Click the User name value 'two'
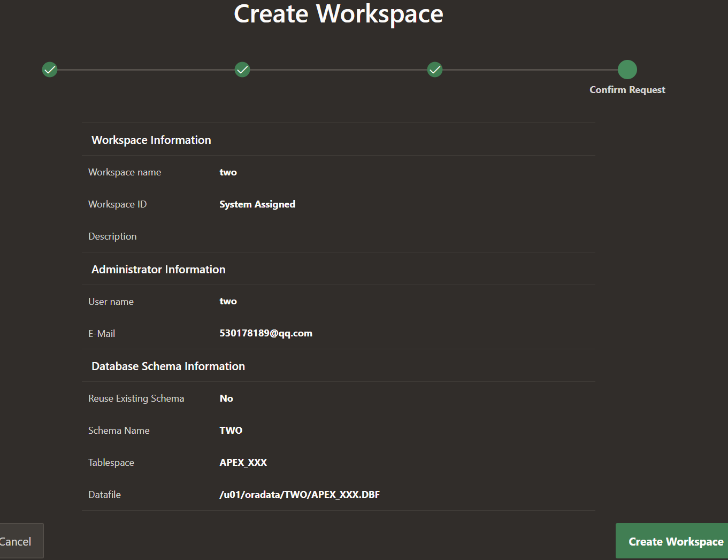The height and width of the screenshot is (560, 728). [x=228, y=301]
